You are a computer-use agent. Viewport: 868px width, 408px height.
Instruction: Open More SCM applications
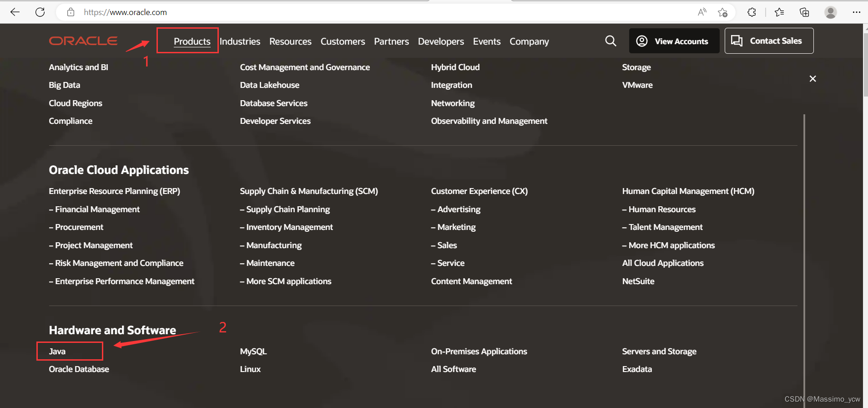(286, 281)
